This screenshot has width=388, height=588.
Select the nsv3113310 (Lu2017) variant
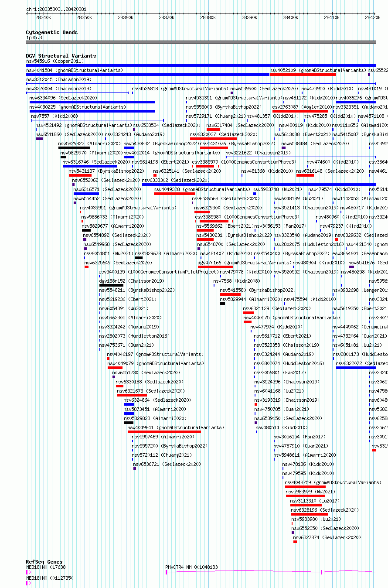click(x=315, y=501)
